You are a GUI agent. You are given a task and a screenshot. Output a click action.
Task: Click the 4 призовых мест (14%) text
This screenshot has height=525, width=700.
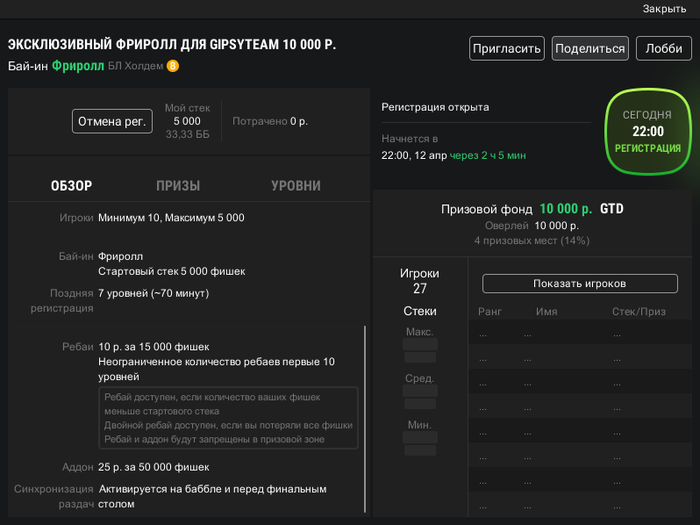[532, 241]
